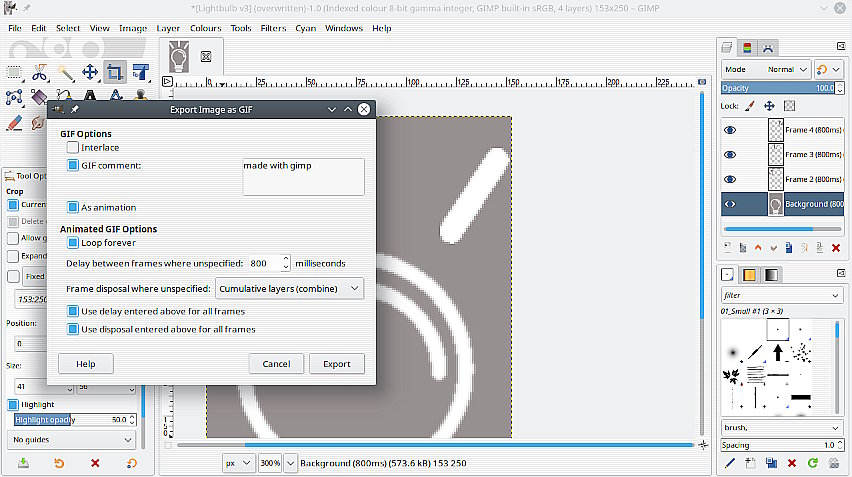The height and width of the screenshot is (477, 852).
Task: Adjust the Highlight opacity slider
Action: pyautogui.click(x=71, y=419)
